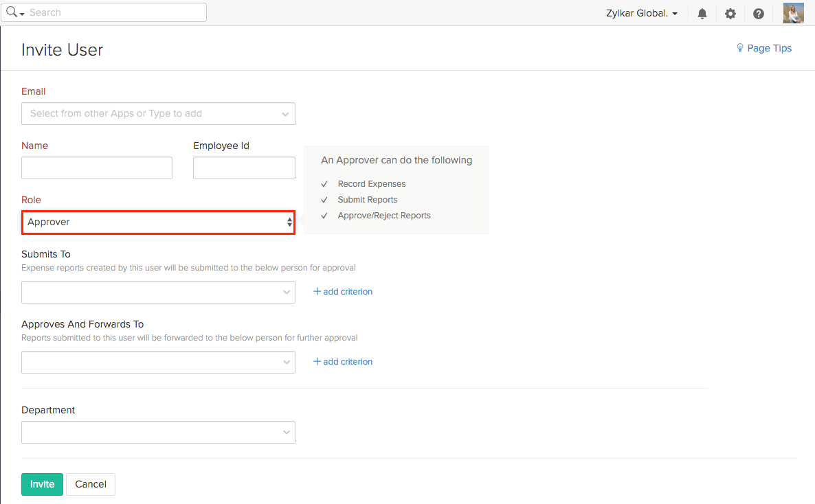The height and width of the screenshot is (504, 815).
Task: Click into the Employee Id field
Action: pos(244,168)
